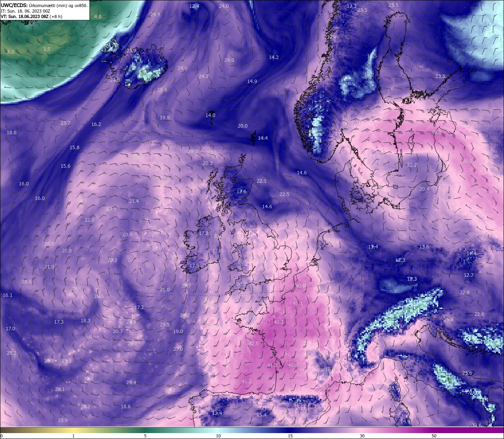Click the 40.9 value label

(x=293, y=365)
